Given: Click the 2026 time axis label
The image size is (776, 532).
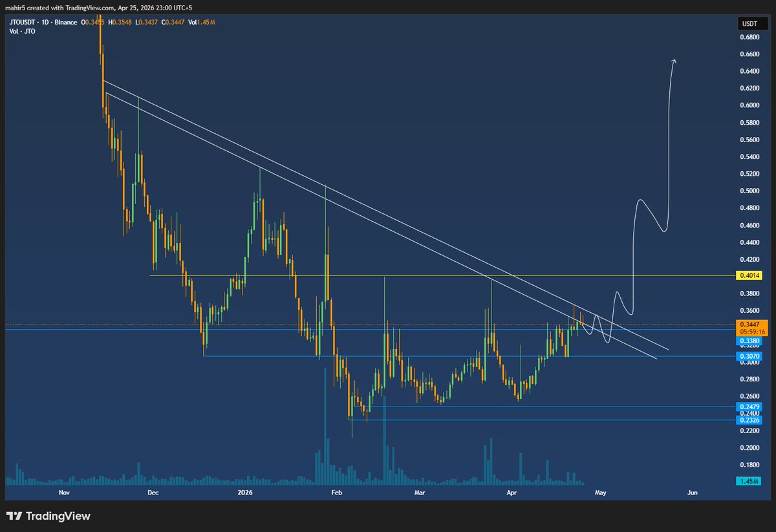Looking at the screenshot, I should click(x=244, y=493).
